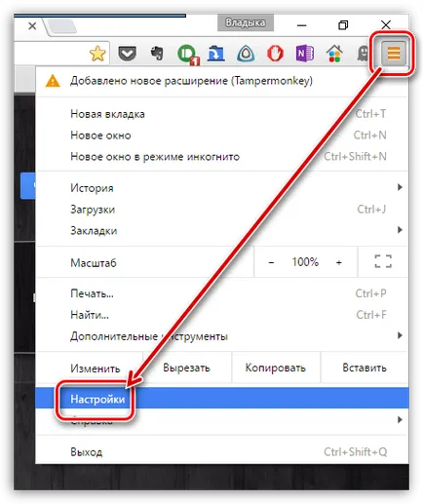Screen dimensions: 423x504
Task: Toggle fullscreen mode icon in Масштаб row
Action: (383, 261)
